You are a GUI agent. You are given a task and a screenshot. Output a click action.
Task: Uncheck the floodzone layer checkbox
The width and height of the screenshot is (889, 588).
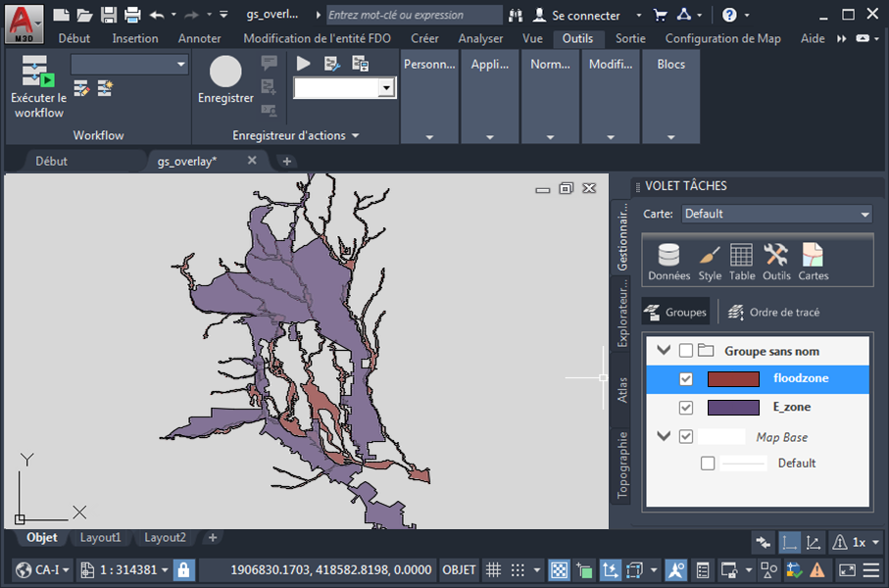686,379
